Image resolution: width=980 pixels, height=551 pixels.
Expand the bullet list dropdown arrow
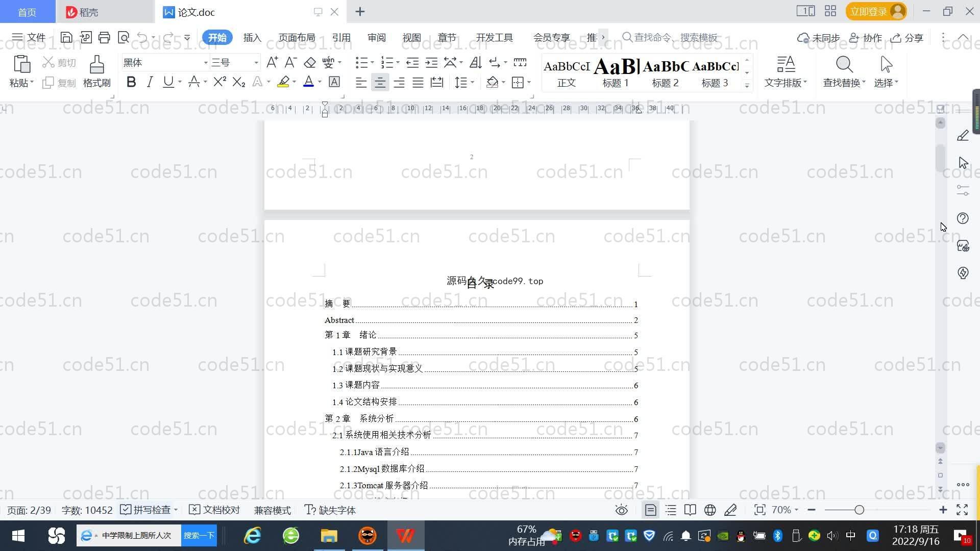pyautogui.click(x=372, y=63)
